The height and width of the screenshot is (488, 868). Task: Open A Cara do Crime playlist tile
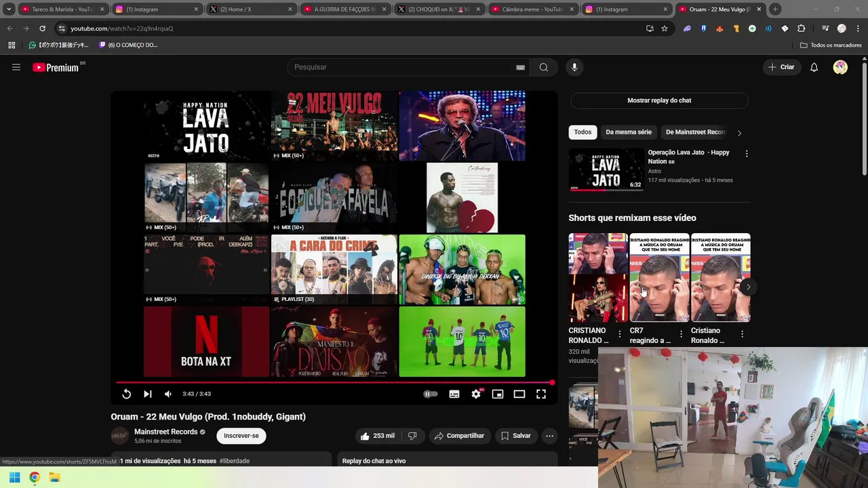pos(334,269)
